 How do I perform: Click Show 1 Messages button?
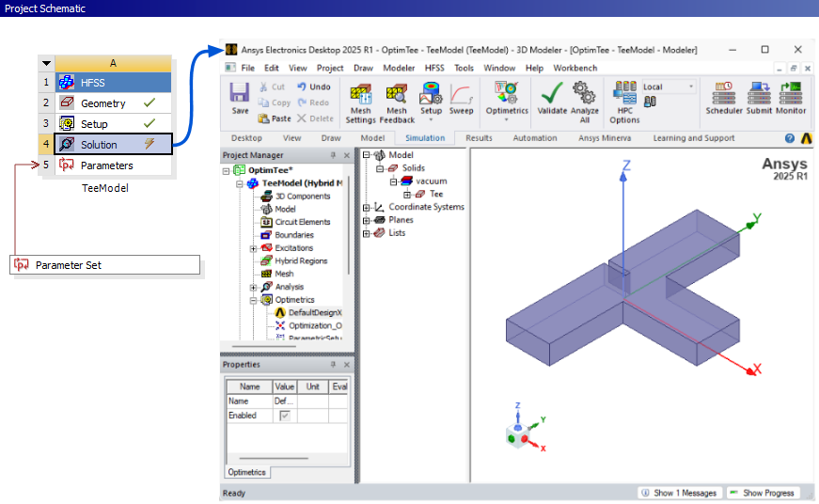click(679, 493)
